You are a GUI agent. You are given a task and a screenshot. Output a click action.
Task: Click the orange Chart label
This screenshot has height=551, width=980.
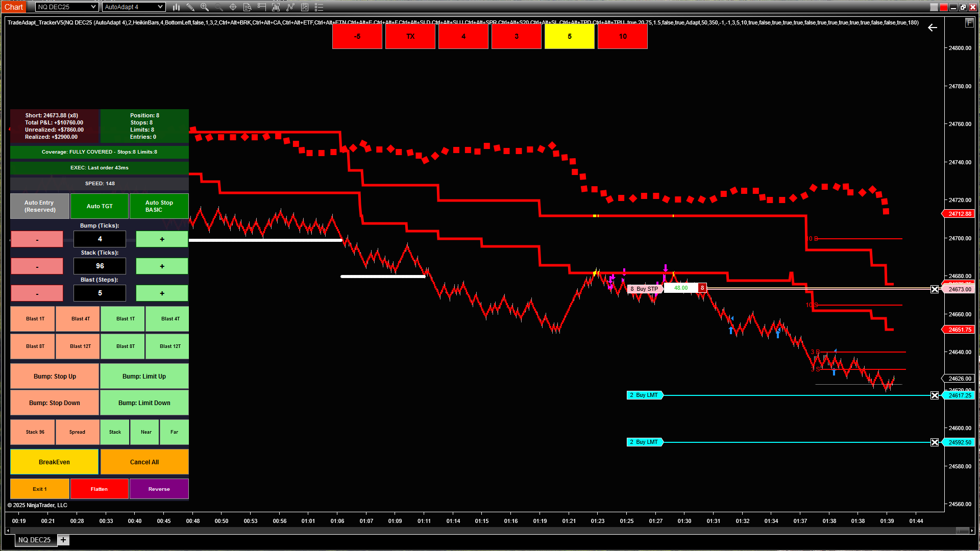tap(14, 7)
